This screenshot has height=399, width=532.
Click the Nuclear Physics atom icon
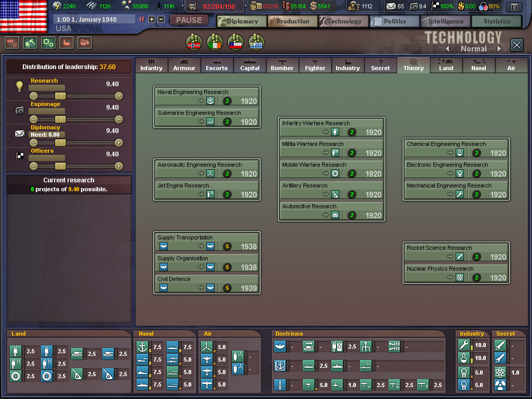pyautogui.click(x=459, y=277)
